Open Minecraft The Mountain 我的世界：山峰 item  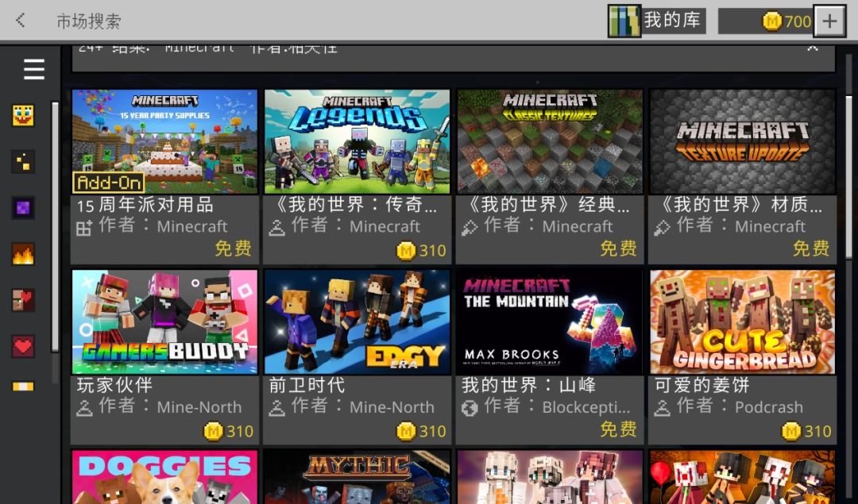pyautogui.click(x=550, y=322)
